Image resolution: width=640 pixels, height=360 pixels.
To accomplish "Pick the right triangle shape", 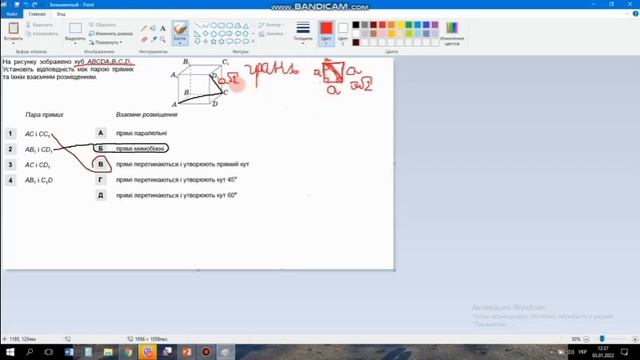I will (198, 33).
